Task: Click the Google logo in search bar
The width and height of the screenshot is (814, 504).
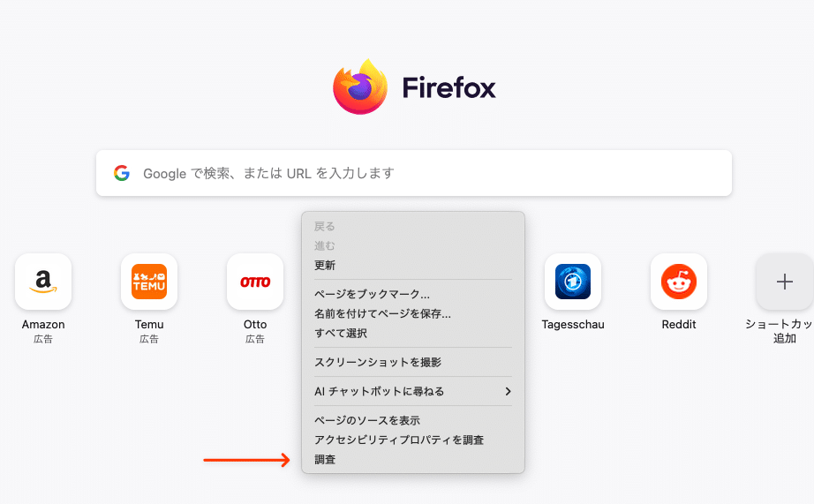Action: coord(122,173)
